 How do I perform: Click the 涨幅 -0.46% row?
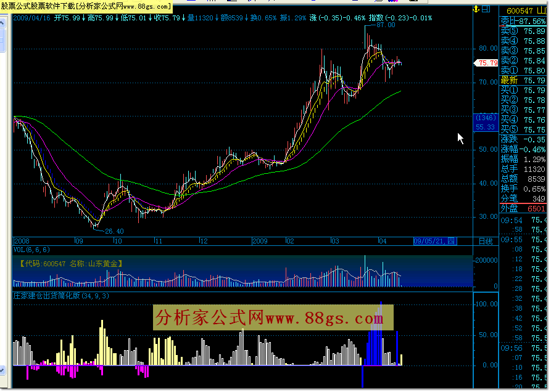523,149
